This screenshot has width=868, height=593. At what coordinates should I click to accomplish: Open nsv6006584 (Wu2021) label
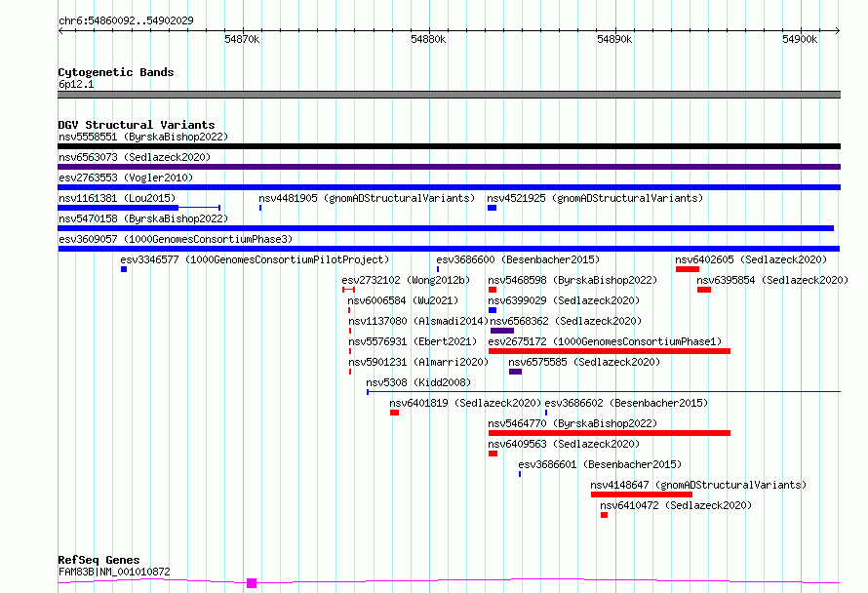point(403,300)
